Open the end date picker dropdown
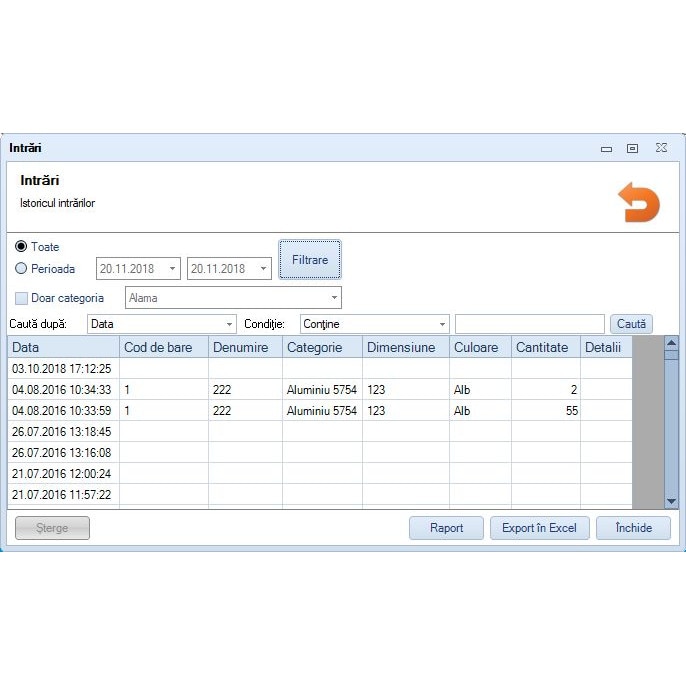Screen dimensions: 686x686 pos(263,269)
